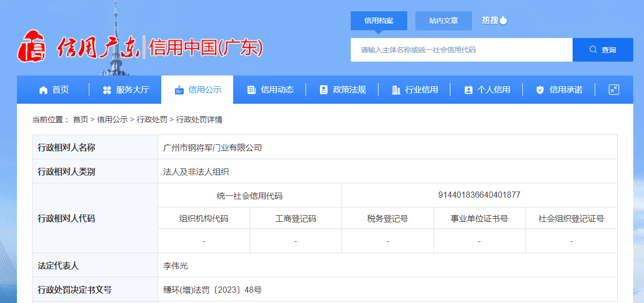Image resolution: width=644 pixels, height=303 pixels.
Task: Click legal representative name 李伟光
Action: pyautogui.click(x=176, y=266)
